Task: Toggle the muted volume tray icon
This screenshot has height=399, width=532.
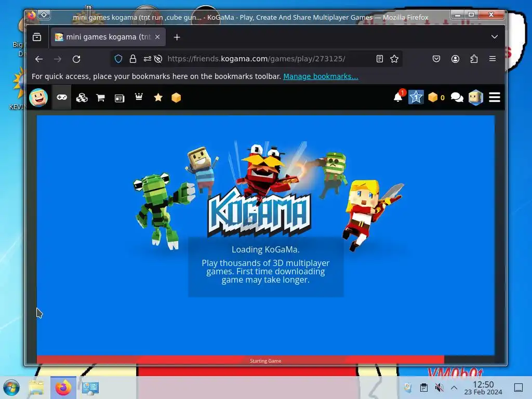Action: 439,388
